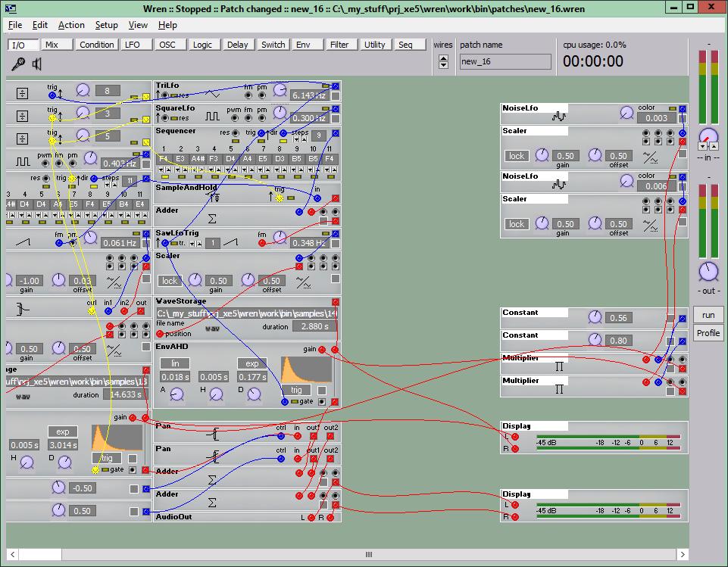Viewport: 728px width, 567px height.
Task: Click the patch name input field
Action: tap(505, 61)
